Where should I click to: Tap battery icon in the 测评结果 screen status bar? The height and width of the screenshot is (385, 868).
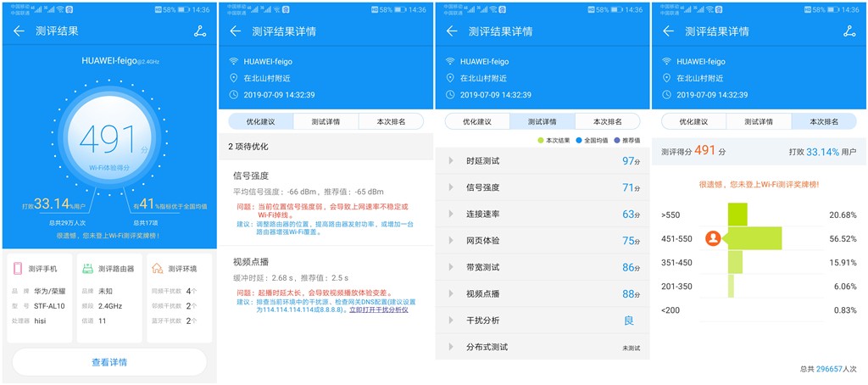coord(184,9)
